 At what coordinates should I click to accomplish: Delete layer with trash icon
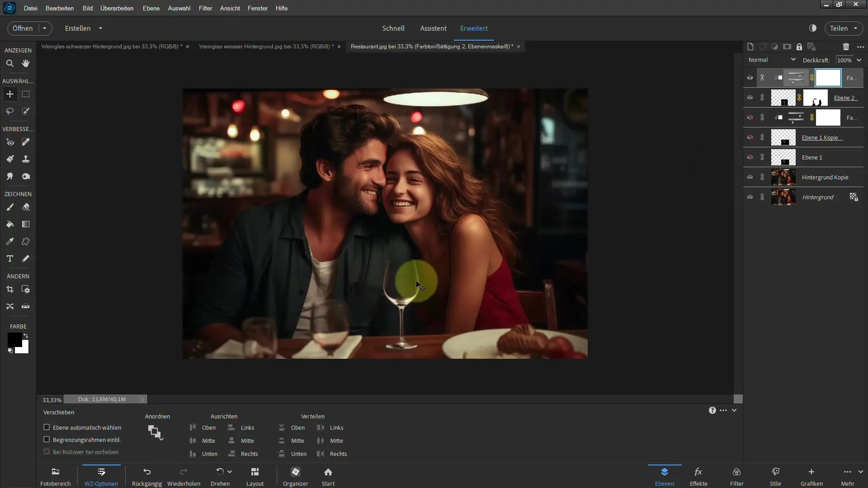pos(846,47)
